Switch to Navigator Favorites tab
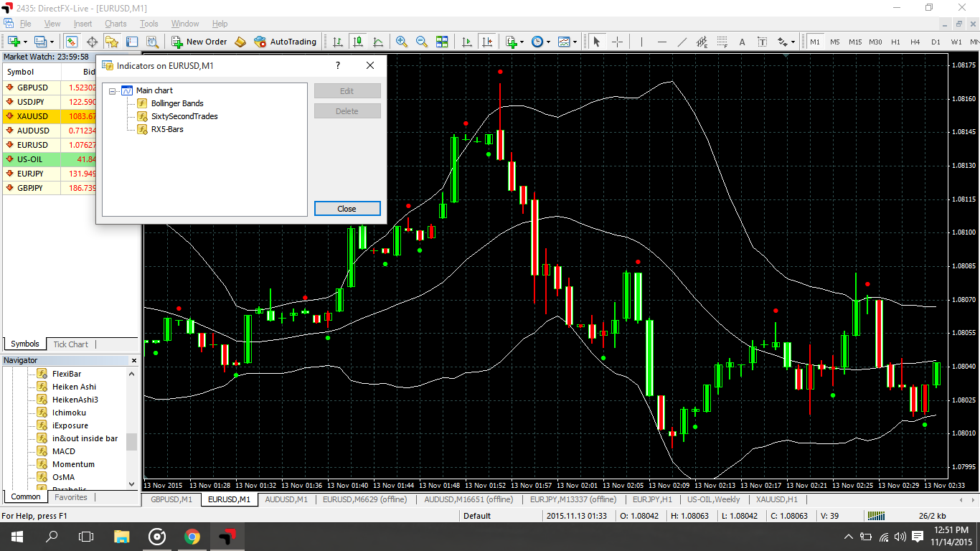This screenshot has height=551, width=980. coord(71,497)
